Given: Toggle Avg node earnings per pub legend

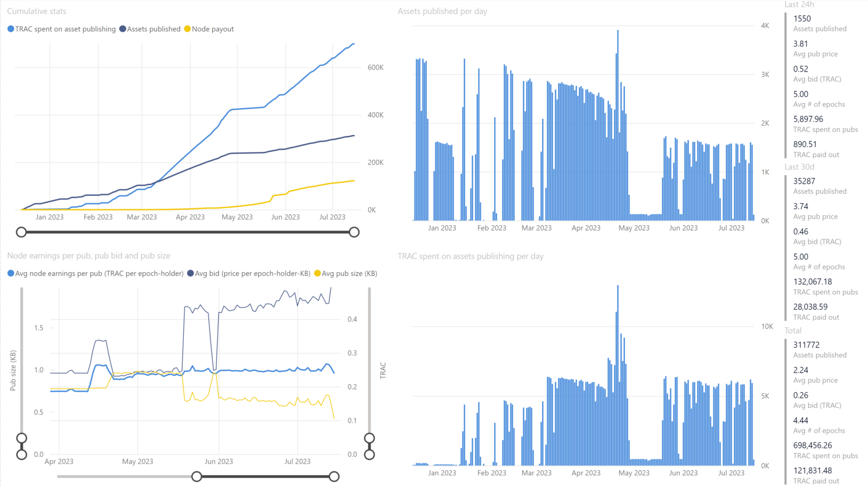Looking at the screenshot, I should 95,273.
